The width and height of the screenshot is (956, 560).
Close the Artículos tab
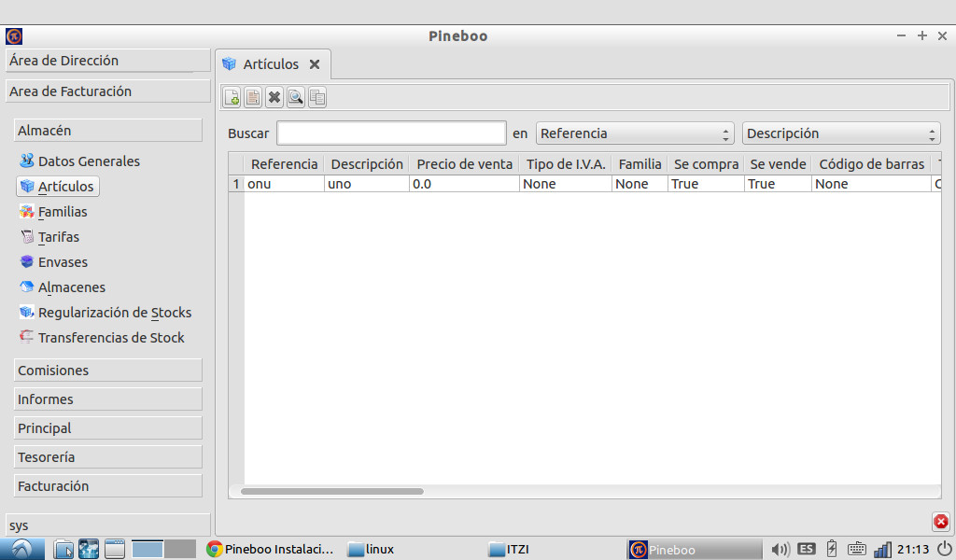click(x=315, y=64)
